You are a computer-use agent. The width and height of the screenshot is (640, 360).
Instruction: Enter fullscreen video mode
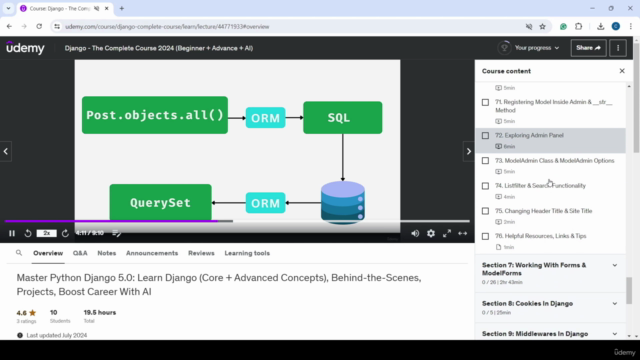447,233
